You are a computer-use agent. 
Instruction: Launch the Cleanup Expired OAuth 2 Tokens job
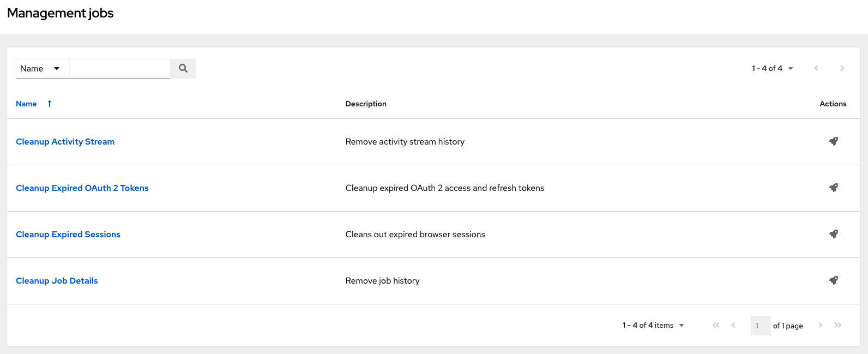(833, 188)
